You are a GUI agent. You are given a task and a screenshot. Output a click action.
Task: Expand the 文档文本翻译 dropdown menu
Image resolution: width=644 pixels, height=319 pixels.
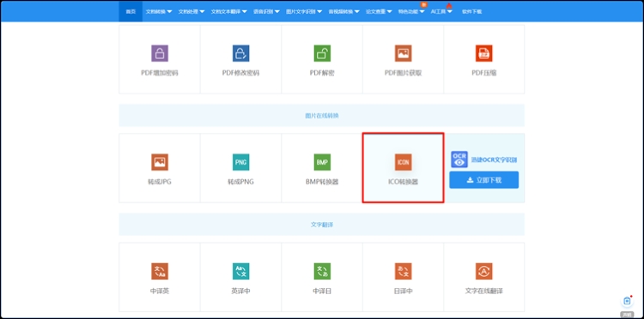(229, 11)
